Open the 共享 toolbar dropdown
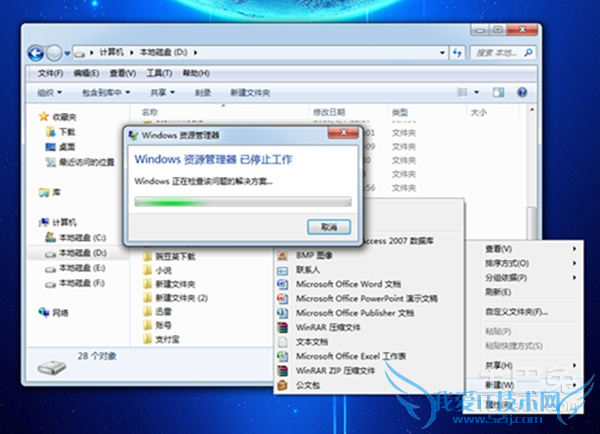This screenshot has width=600, height=434. click(162, 93)
